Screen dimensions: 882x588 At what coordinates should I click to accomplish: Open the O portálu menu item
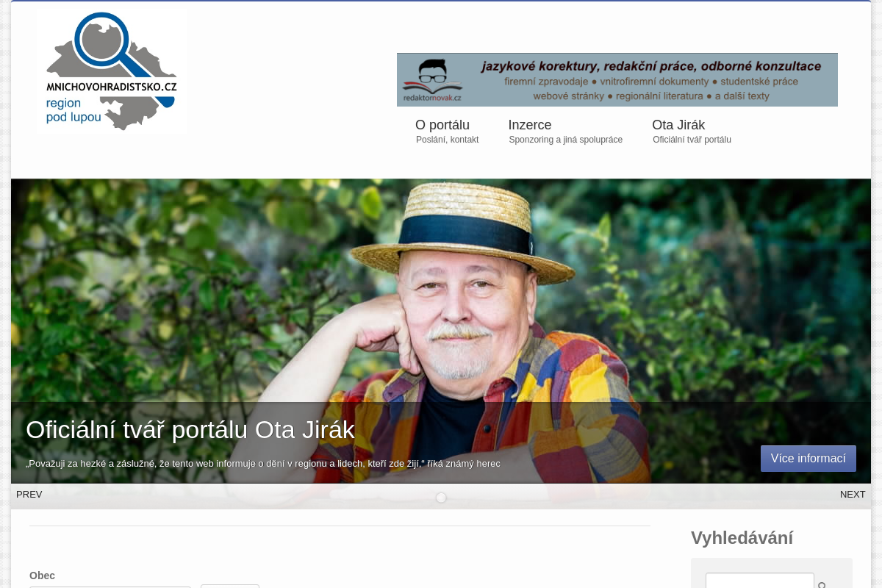tap(442, 125)
